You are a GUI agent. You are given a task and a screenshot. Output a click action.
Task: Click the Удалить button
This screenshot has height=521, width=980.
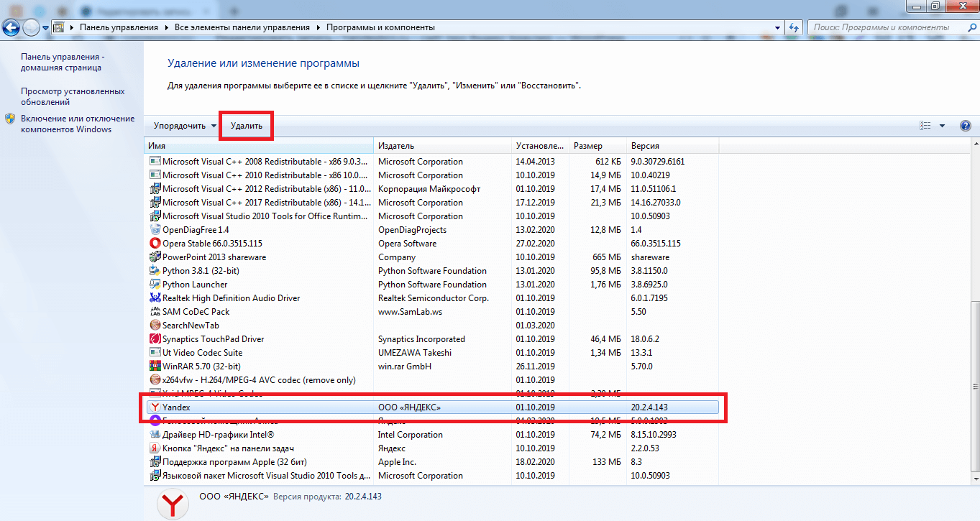(247, 126)
